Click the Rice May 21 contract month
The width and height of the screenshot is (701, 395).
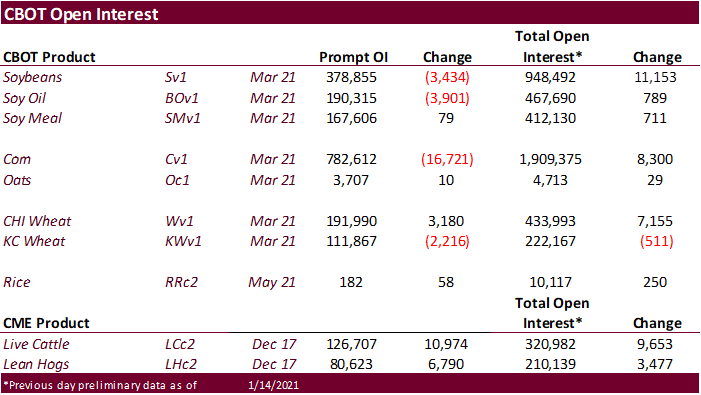pyautogui.click(x=272, y=282)
